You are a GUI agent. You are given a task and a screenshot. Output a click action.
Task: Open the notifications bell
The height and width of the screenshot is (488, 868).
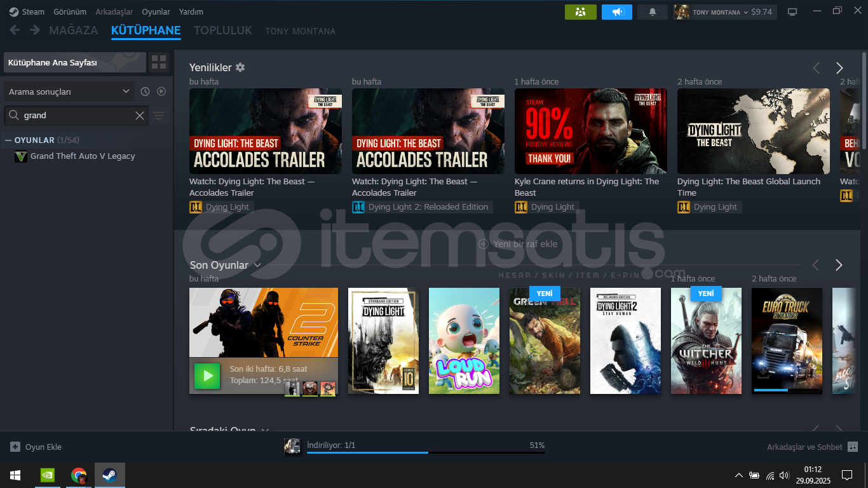pyautogui.click(x=653, y=12)
